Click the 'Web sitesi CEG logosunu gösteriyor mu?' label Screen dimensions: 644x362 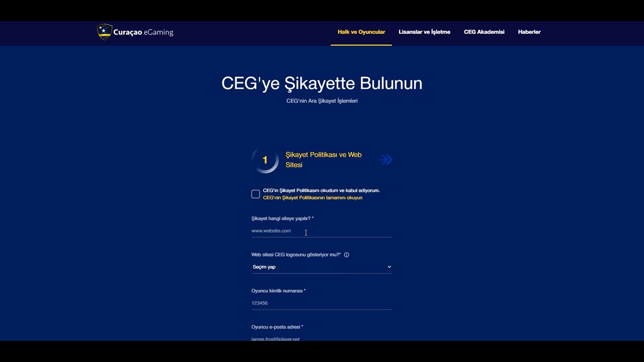[296, 255]
